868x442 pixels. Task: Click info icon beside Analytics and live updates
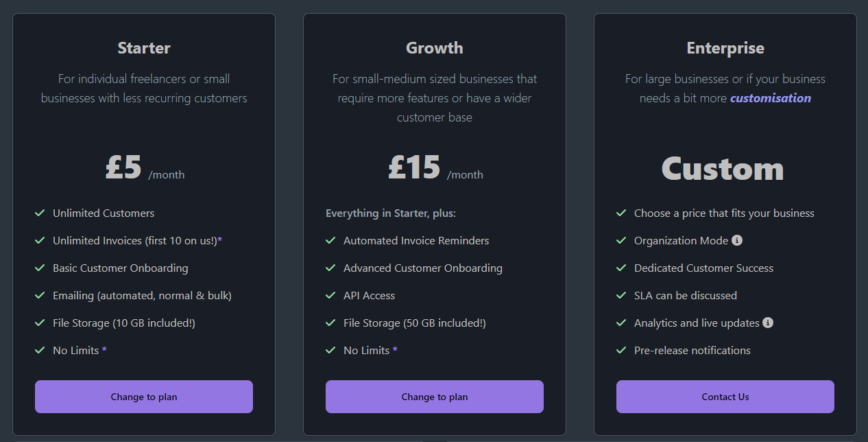click(768, 323)
